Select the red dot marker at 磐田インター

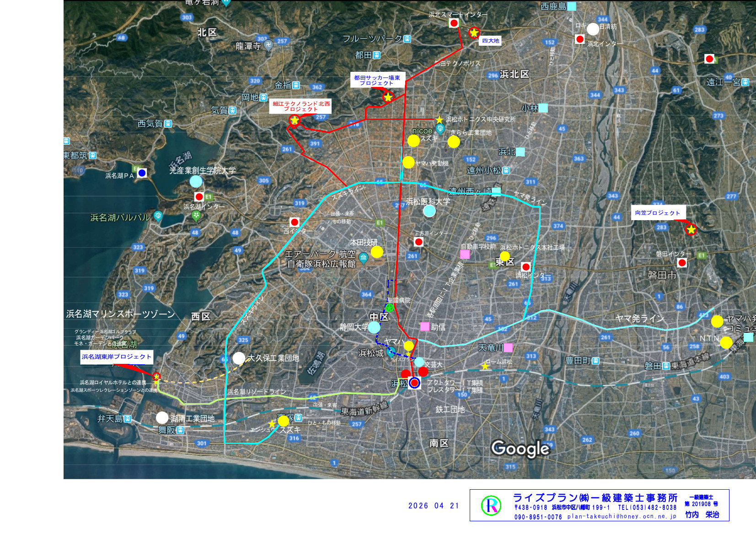pyautogui.click(x=682, y=263)
